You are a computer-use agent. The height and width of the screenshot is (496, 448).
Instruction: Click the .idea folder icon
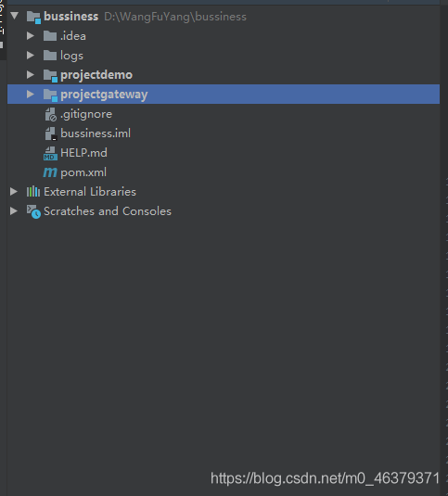tap(50, 36)
